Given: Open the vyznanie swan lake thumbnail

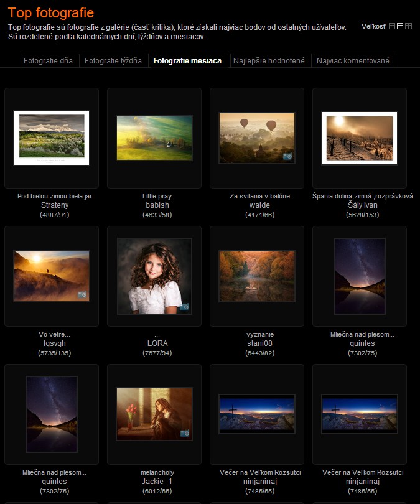Looking at the screenshot, I should coord(257,276).
